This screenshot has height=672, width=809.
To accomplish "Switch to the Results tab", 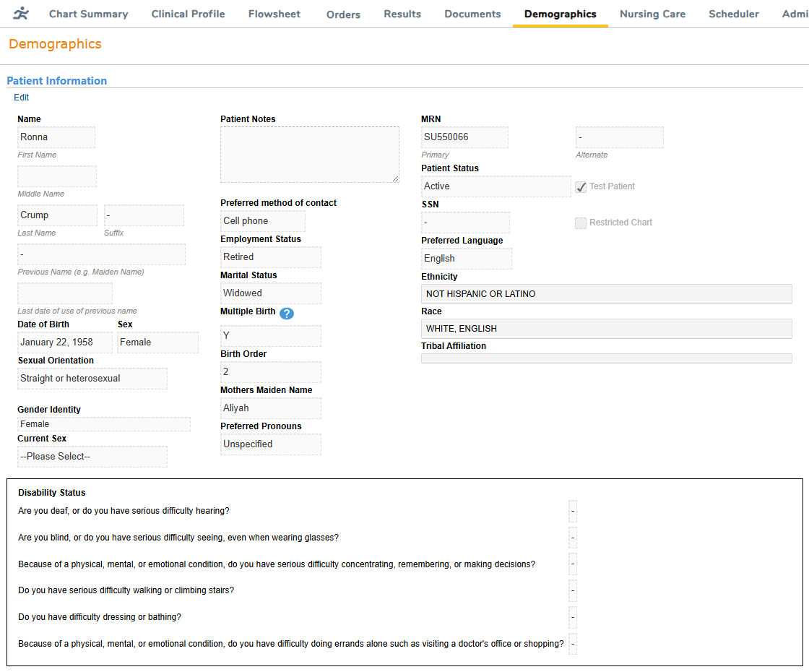I will point(402,14).
